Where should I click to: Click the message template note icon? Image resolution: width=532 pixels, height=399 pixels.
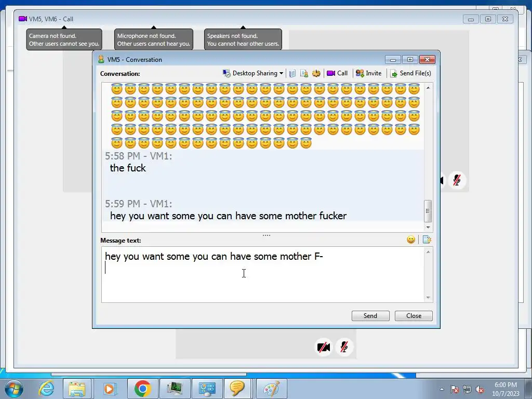tap(427, 240)
